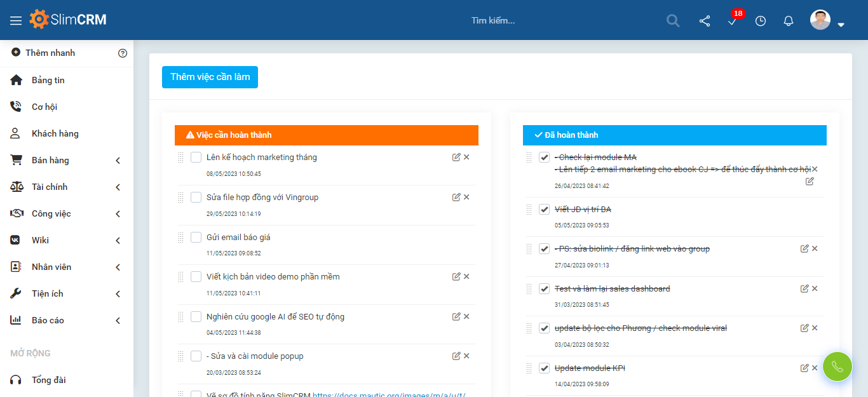The width and height of the screenshot is (868, 397).
Task: Open the share icon in top bar
Action: coord(704,20)
